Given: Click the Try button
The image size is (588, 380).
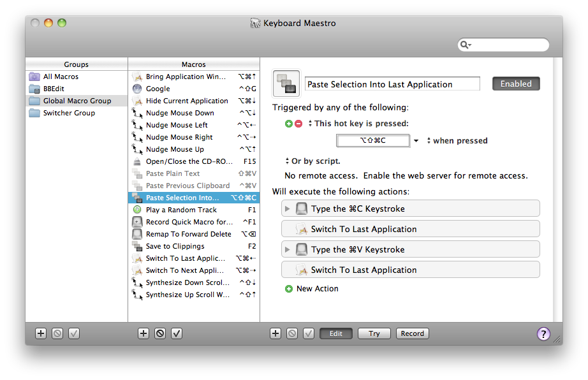Looking at the screenshot, I should point(374,333).
